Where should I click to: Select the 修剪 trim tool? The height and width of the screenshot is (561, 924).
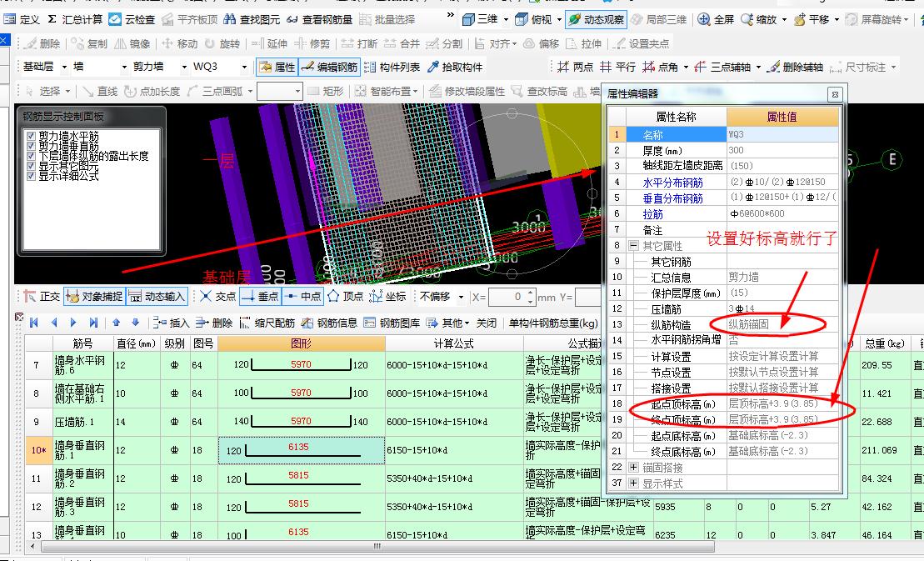tap(312, 43)
